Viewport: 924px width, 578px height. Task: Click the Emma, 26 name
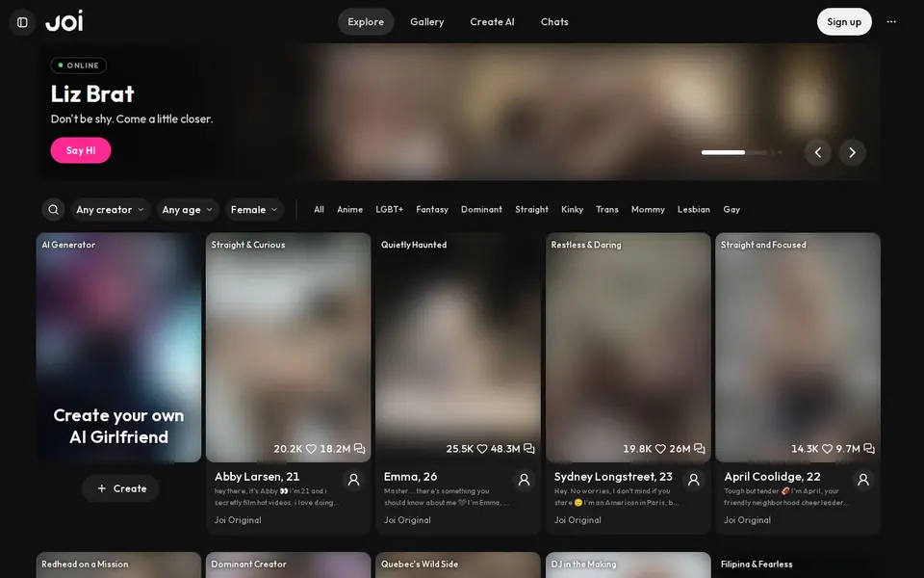[x=410, y=477]
